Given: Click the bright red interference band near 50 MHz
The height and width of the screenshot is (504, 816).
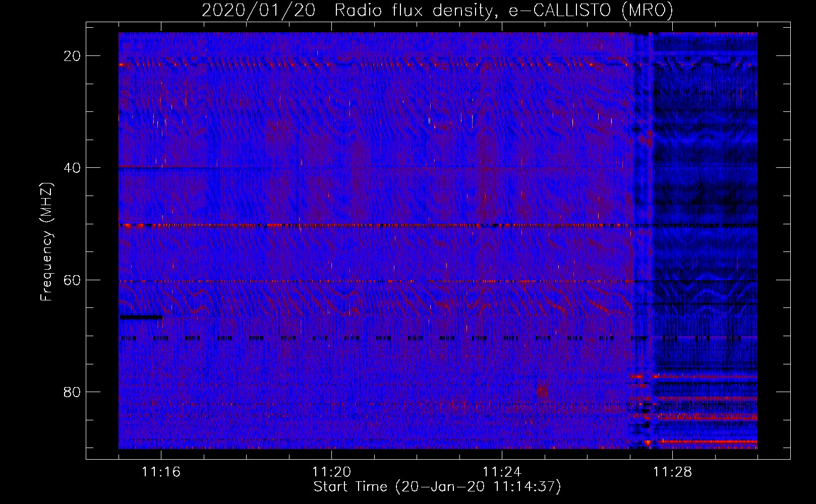Looking at the screenshot, I should click(376, 225).
